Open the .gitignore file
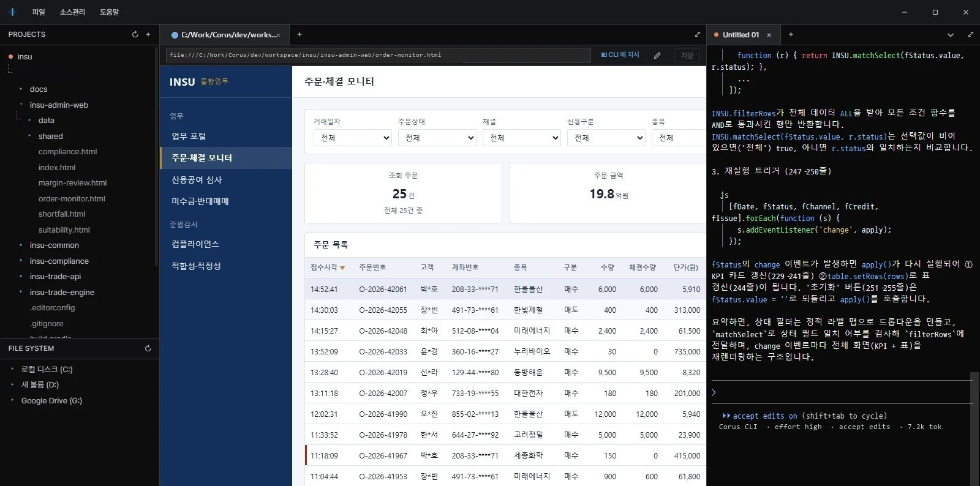The width and height of the screenshot is (980, 486). coord(47,324)
